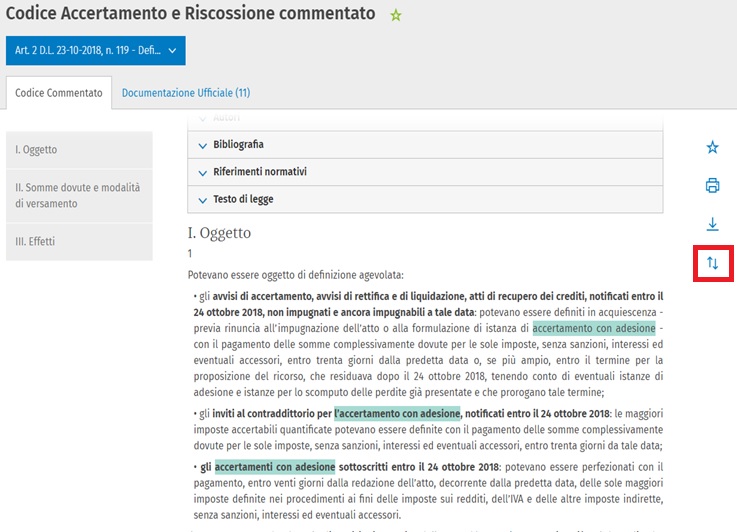Click the blue star icon in the right toolbar
The width and height of the screenshot is (737, 532).
coord(712,147)
